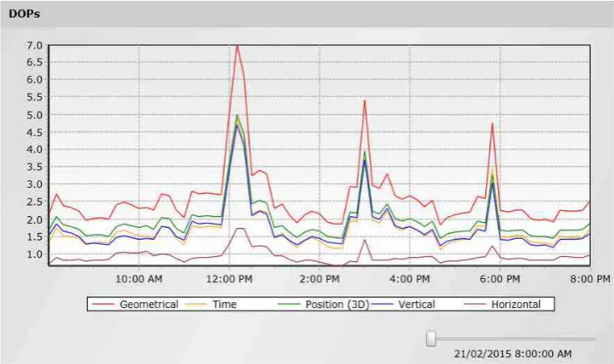This screenshot has width=614, height=364.
Task: Click the 10:00 AM axis label
Action: click(139, 279)
